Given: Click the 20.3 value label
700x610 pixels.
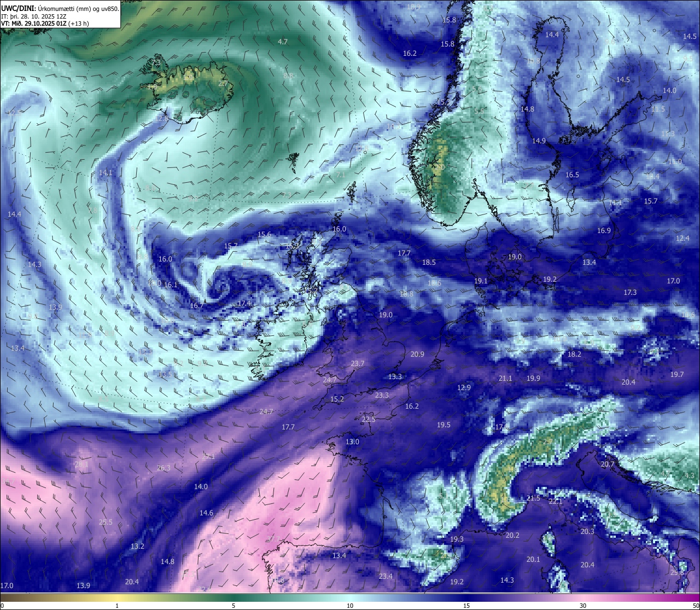Looking at the screenshot, I should pyautogui.click(x=587, y=532).
